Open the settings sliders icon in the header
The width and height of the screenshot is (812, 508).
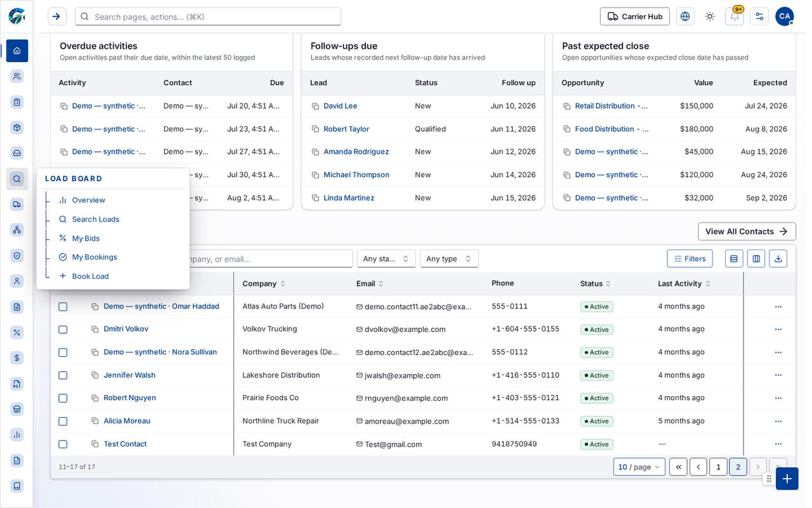click(759, 17)
